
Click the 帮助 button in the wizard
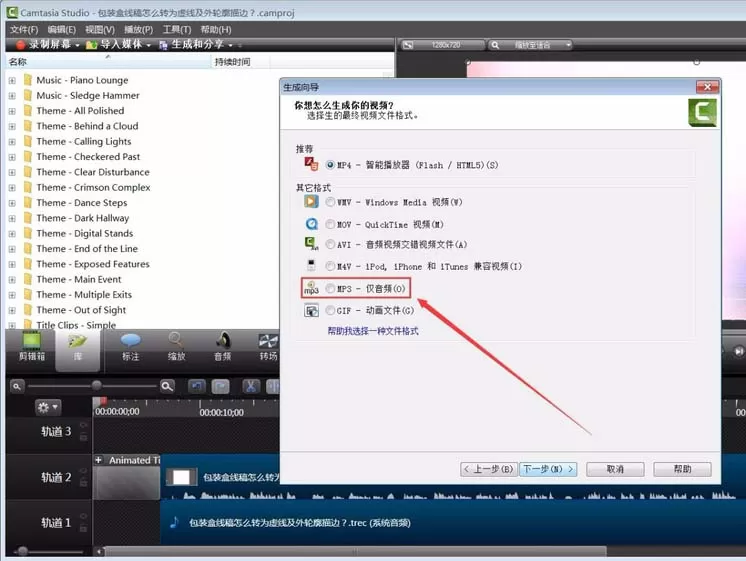tap(682, 469)
